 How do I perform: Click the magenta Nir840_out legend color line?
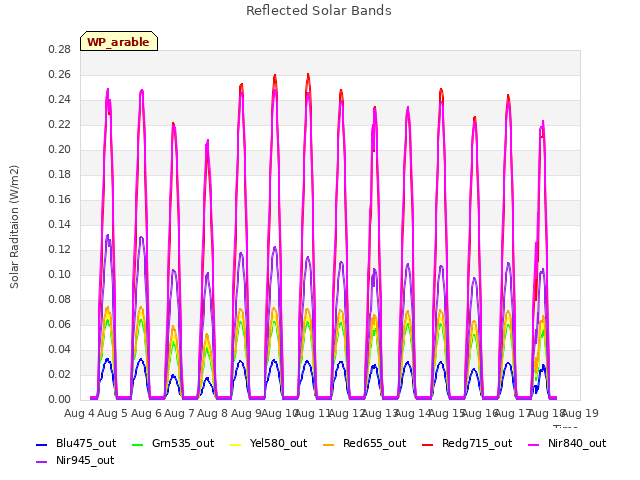533,444
